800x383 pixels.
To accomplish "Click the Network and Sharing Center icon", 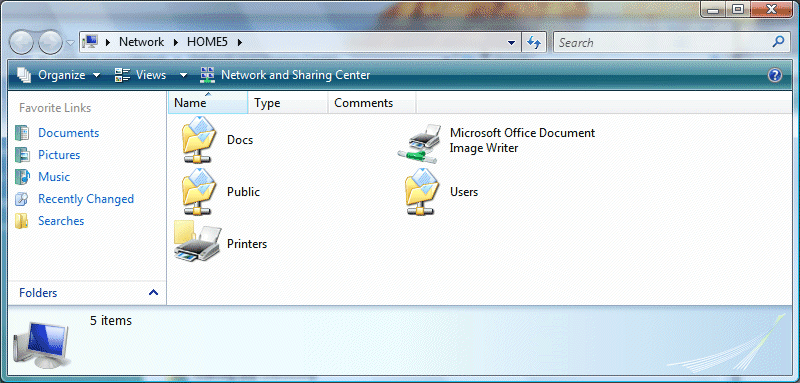I will pyautogui.click(x=208, y=75).
